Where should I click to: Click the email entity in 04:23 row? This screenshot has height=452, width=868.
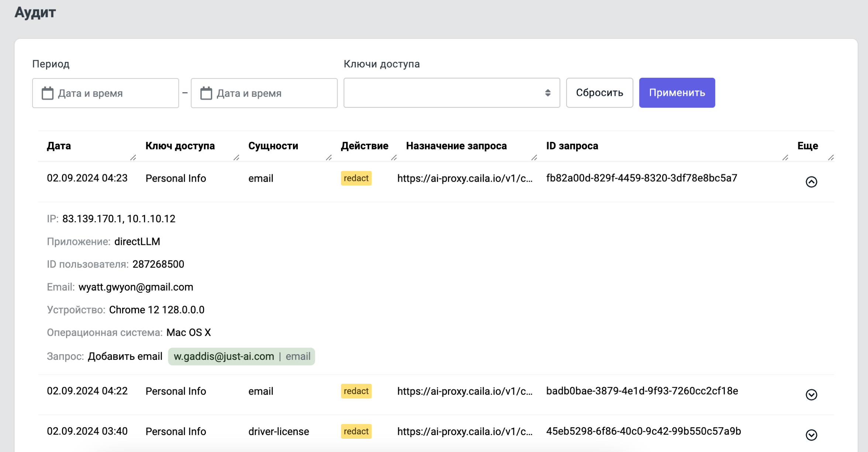pos(261,178)
